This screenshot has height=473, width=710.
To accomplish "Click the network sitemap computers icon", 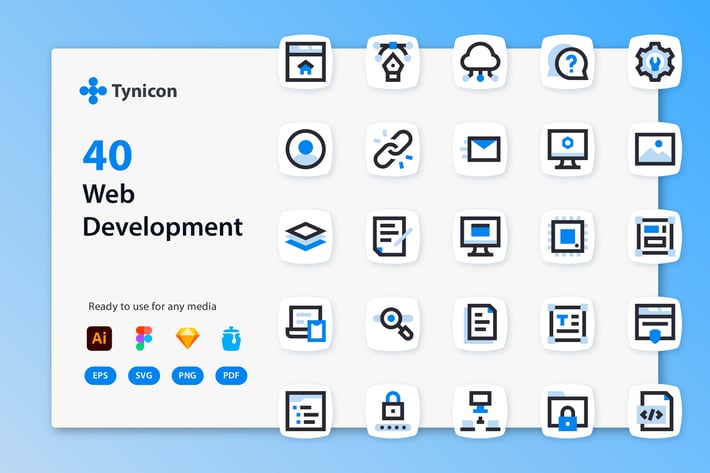I will click(x=480, y=411).
